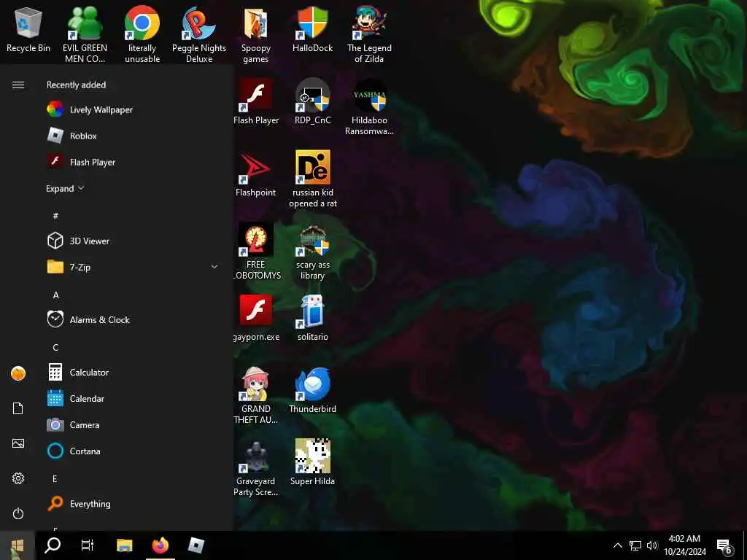Screen dimensions: 747x560
Task: Launch the Super Hilda shortcut
Action: pyautogui.click(x=312, y=462)
